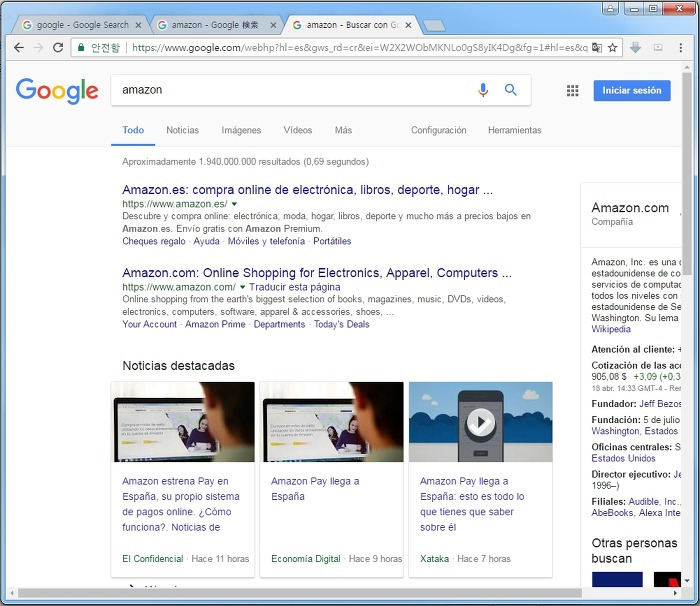
Task: Click the Jeff Bezos founder link
Action: click(660, 404)
